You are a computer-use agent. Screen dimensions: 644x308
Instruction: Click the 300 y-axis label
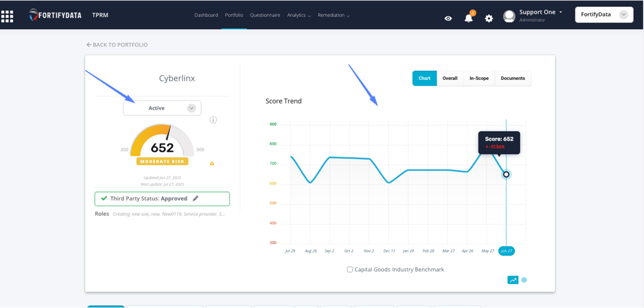tap(273, 242)
